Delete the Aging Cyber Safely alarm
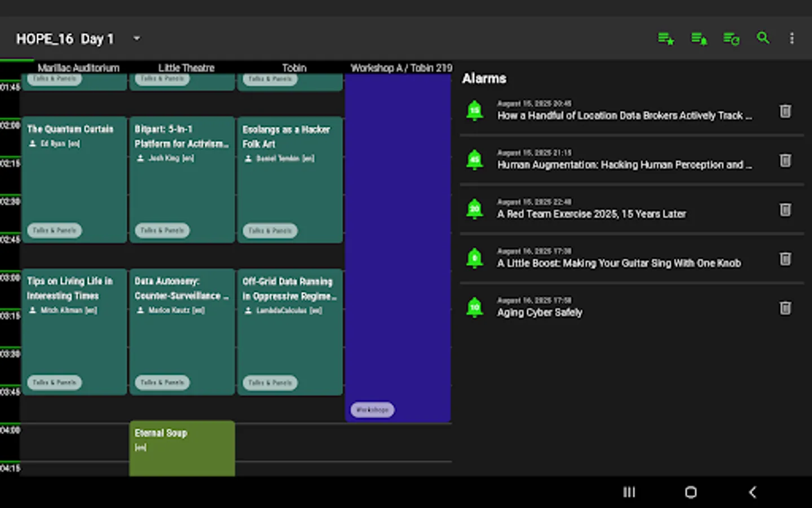 coord(785,308)
